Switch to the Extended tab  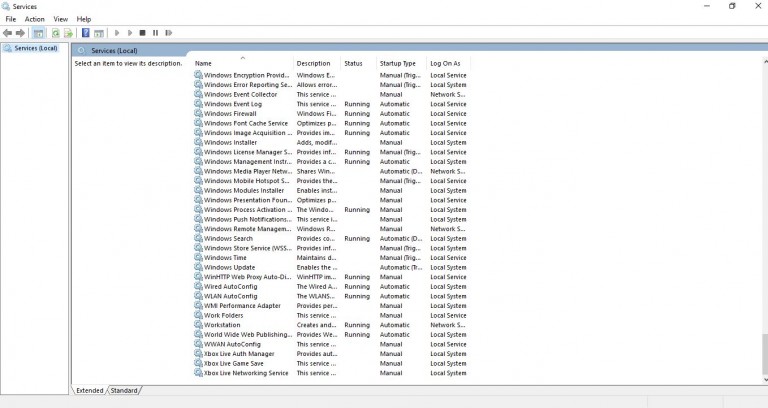click(90, 390)
